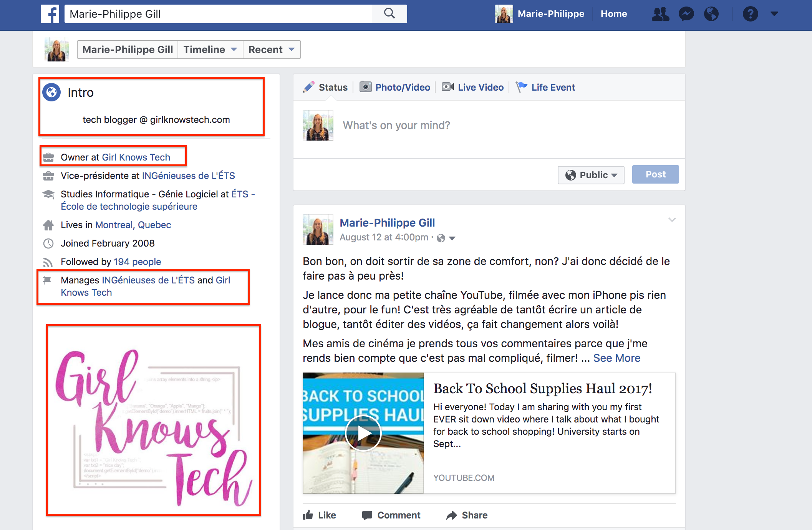Click briefcase icon next to Owner
The image size is (812, 530).
(x=48, y=157)
